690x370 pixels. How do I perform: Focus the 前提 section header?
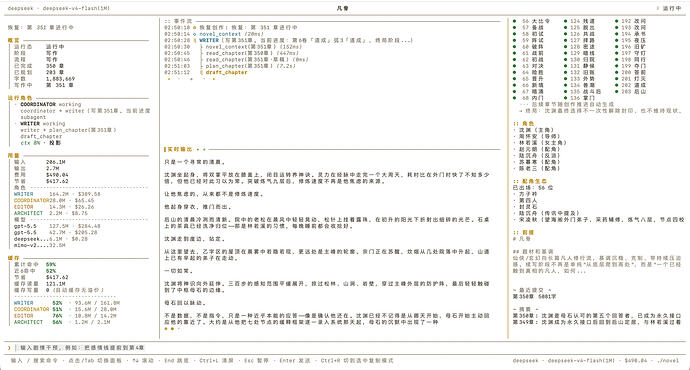524,232
